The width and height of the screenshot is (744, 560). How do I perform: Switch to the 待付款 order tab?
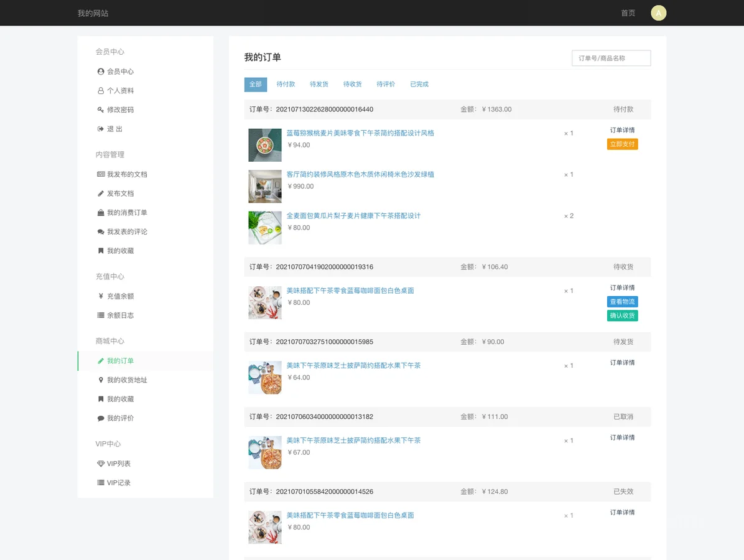(x=286, y=85)
